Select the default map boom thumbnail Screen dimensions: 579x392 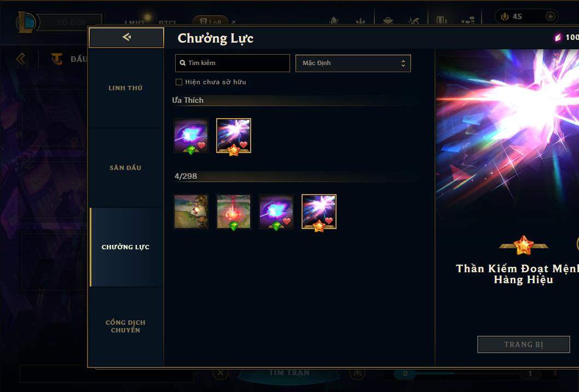(x=191, y=212)
